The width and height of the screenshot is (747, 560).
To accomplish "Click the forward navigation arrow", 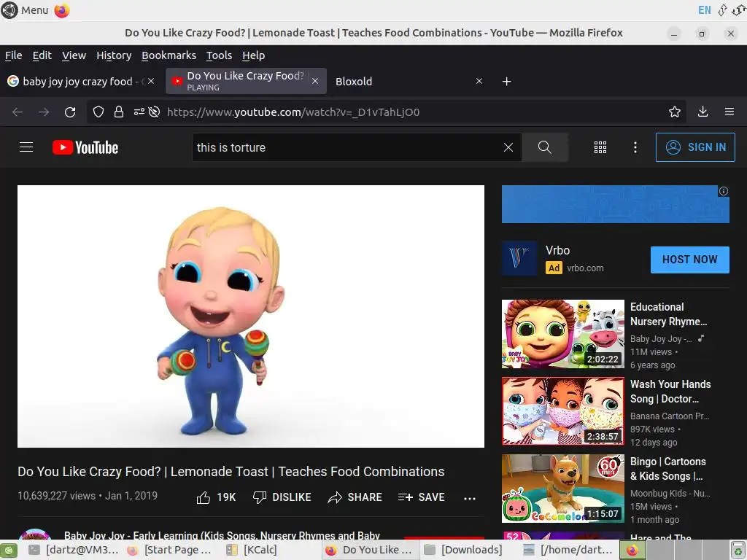I will tap(44, 112).
